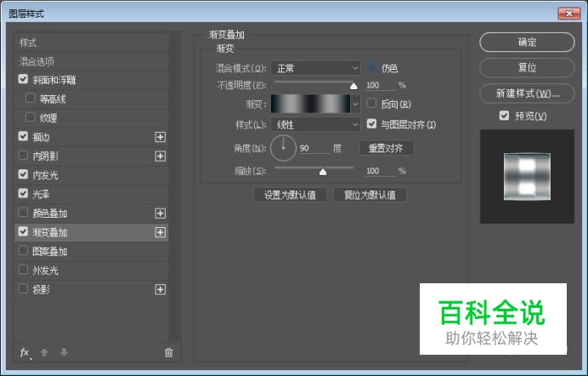The image size is (588, 376).
Task: Click the 缩放 scale slider handle
Action: click(323, 172)
